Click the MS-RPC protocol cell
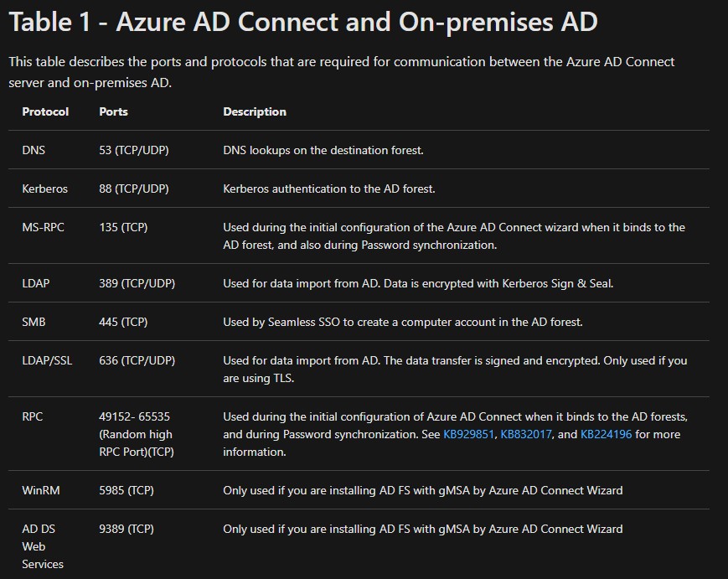Viewport: 728px width, 579px height. 43,228
